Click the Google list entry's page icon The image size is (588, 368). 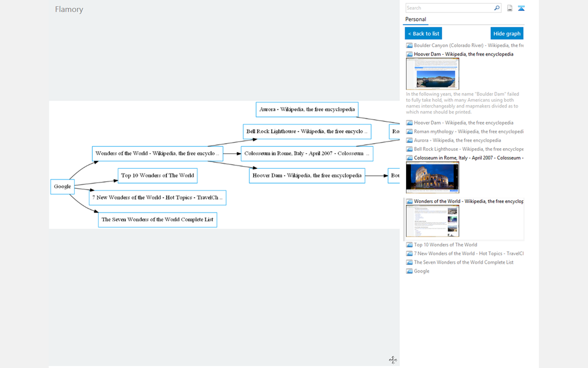coord(409,271)
